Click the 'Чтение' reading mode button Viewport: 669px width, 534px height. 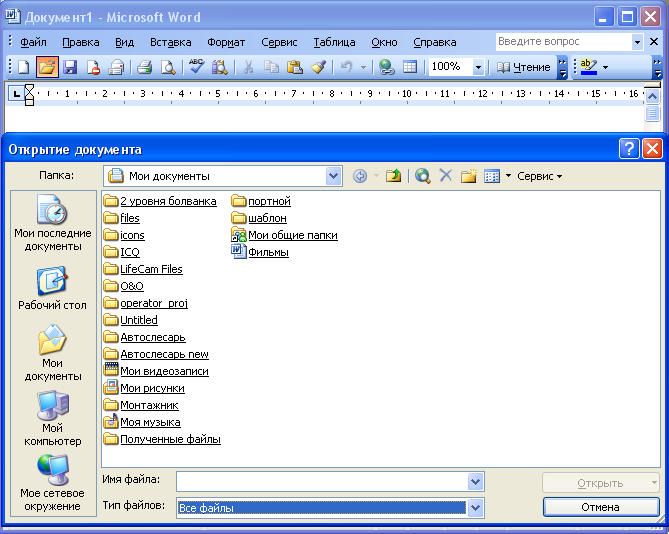point(523,67)
